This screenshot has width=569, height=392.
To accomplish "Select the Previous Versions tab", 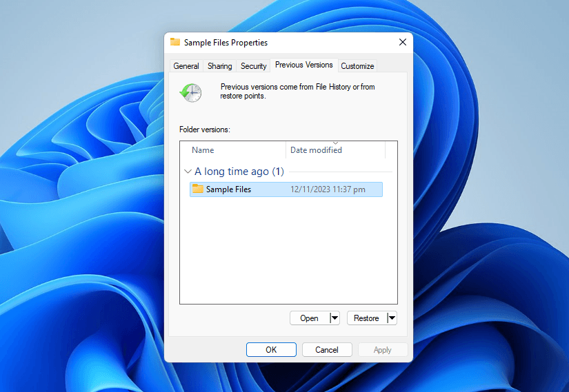I will pyautogui.click(x=303, y=65).
